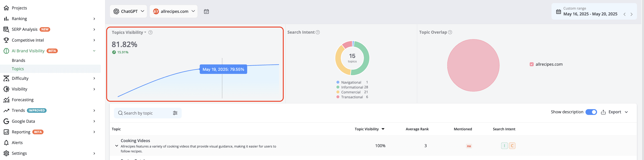
Task: Go to next date range arrow
Action: click(x=632, y=14)
